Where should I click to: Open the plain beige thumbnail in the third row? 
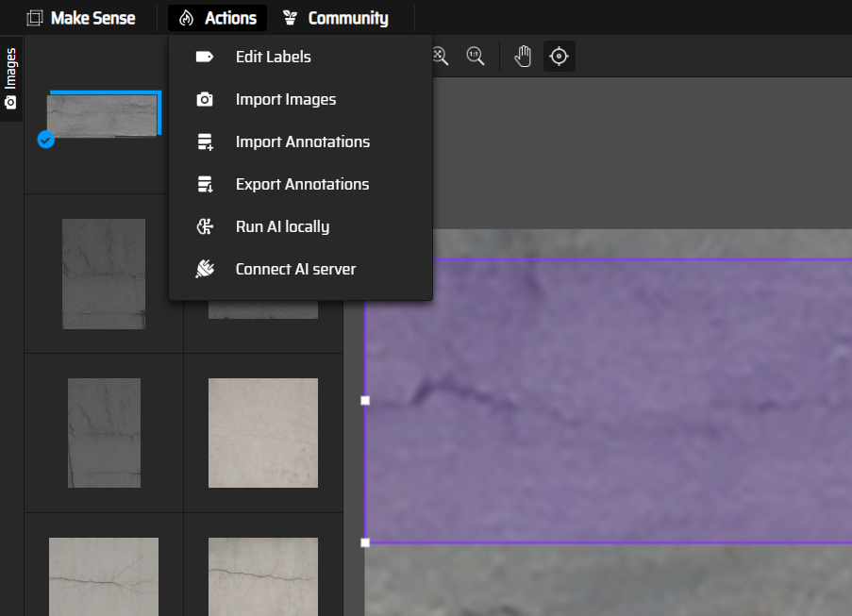click(263, 433)
